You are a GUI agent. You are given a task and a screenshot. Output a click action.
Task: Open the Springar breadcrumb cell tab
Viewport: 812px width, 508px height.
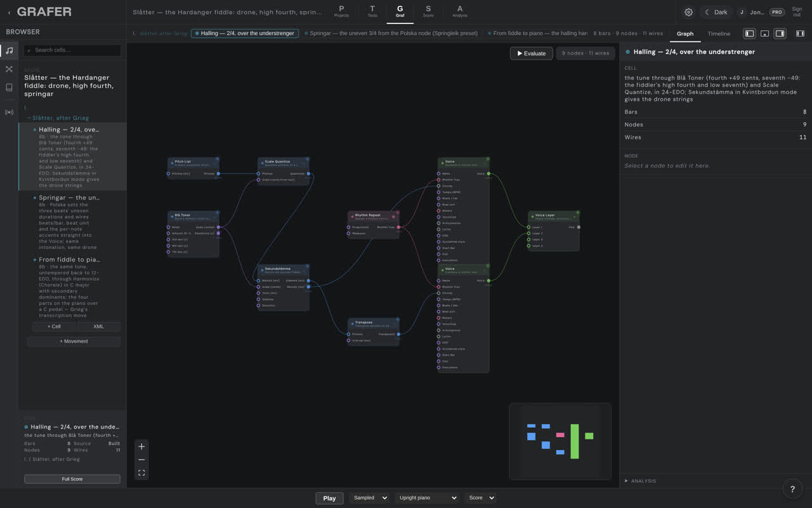pos(391,33)
